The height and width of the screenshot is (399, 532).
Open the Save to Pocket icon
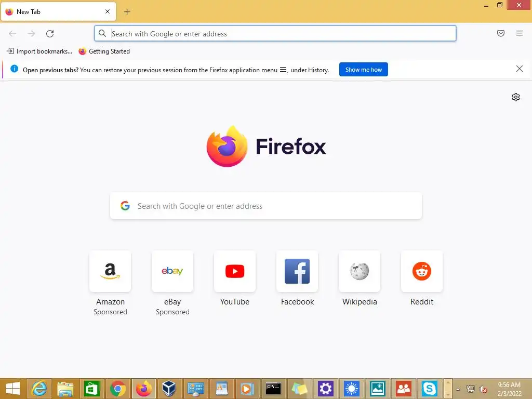(x=501, y=33)
